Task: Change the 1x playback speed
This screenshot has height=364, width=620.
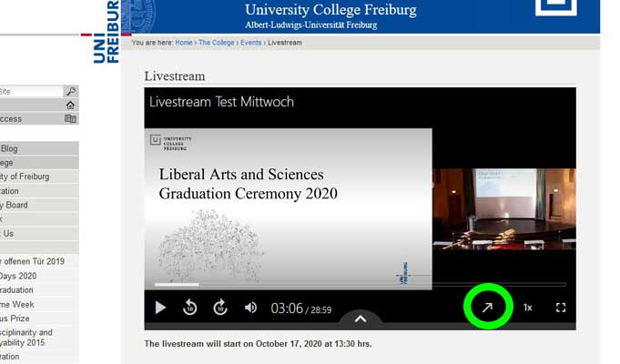Action: pos(527,308)
